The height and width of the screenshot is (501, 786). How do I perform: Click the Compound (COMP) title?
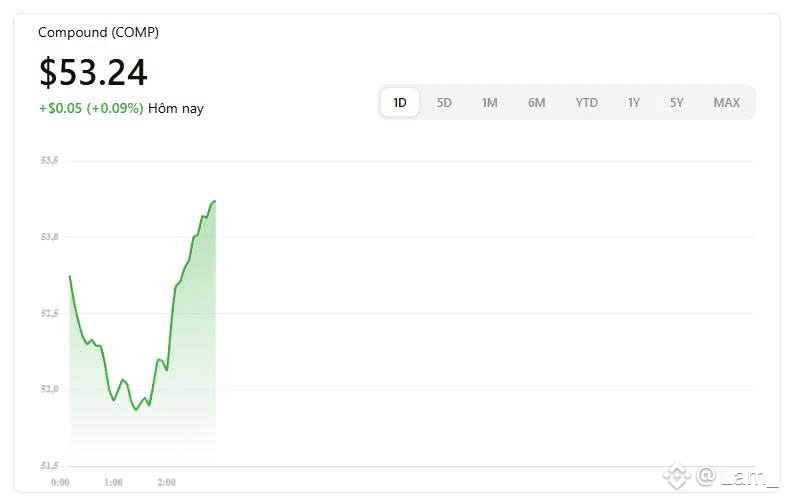(x=98, y=32)
